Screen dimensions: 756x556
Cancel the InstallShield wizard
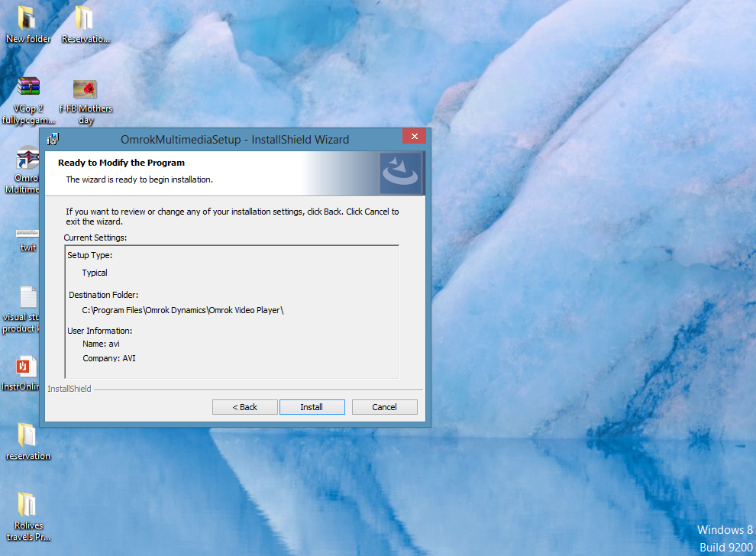click(x=384, y=407)
